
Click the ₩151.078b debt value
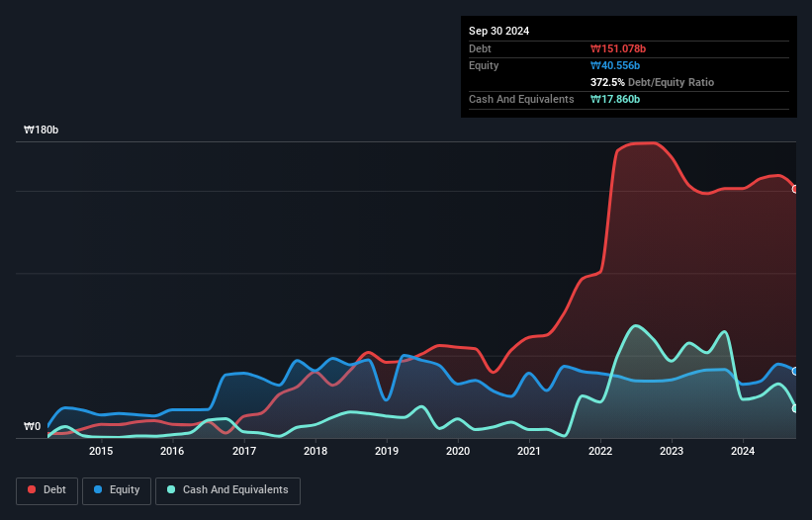click(618, 48)
